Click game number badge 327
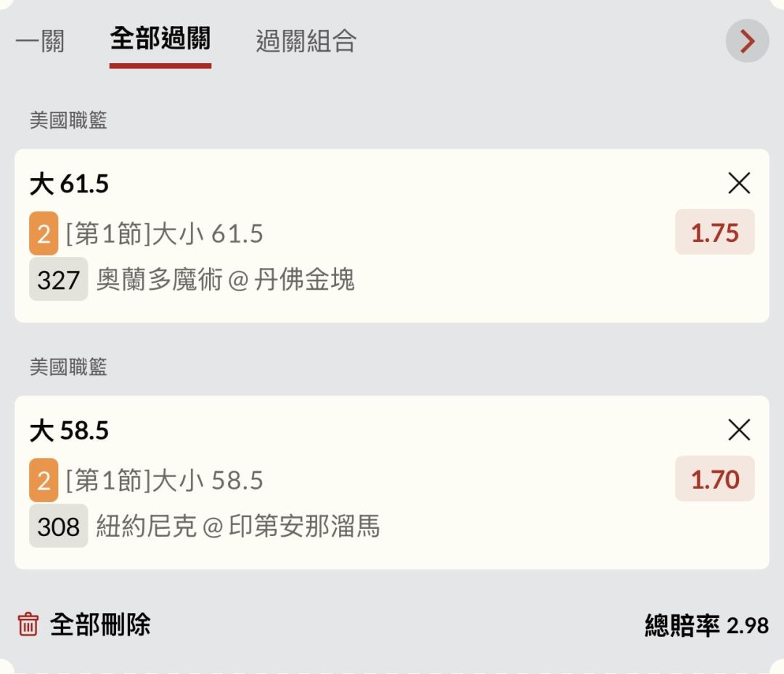Viewport: 784px width, 674px height. tap(58, 280)
